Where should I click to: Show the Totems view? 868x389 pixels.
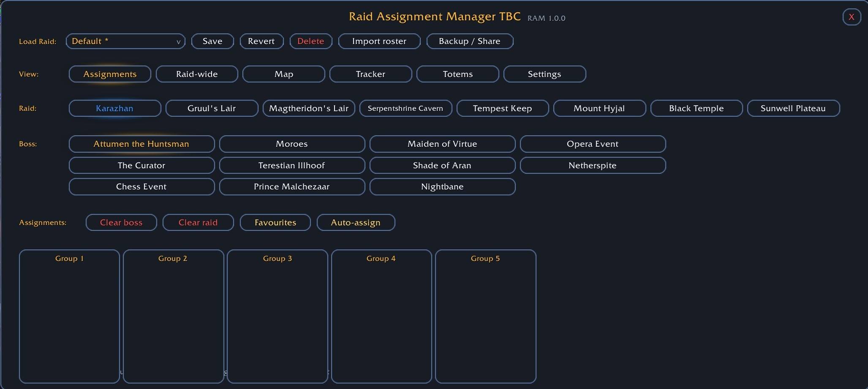click(458, 74)
